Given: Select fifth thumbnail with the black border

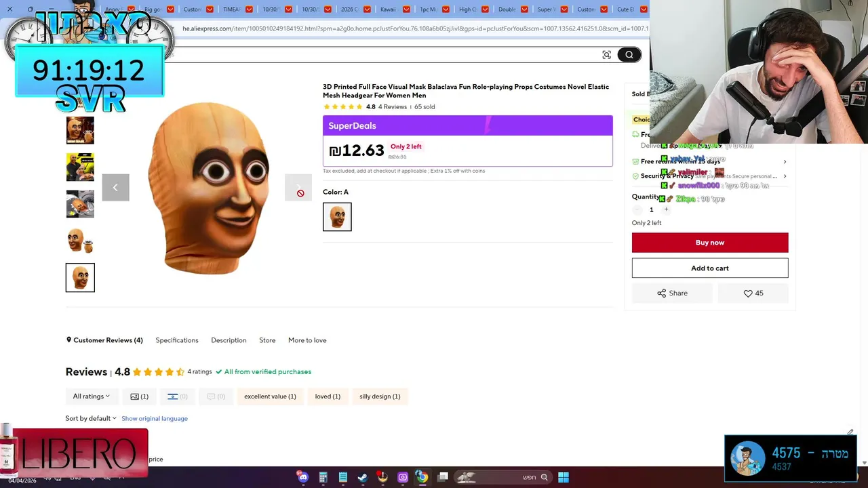Looking at the screenshot, I should click(x=80, y=278).
